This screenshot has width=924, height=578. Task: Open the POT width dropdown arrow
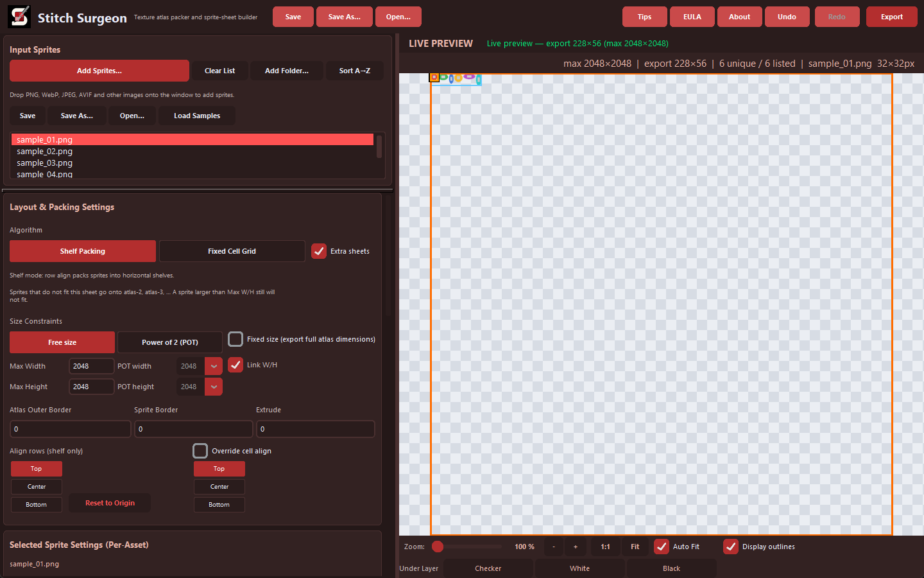214,366
